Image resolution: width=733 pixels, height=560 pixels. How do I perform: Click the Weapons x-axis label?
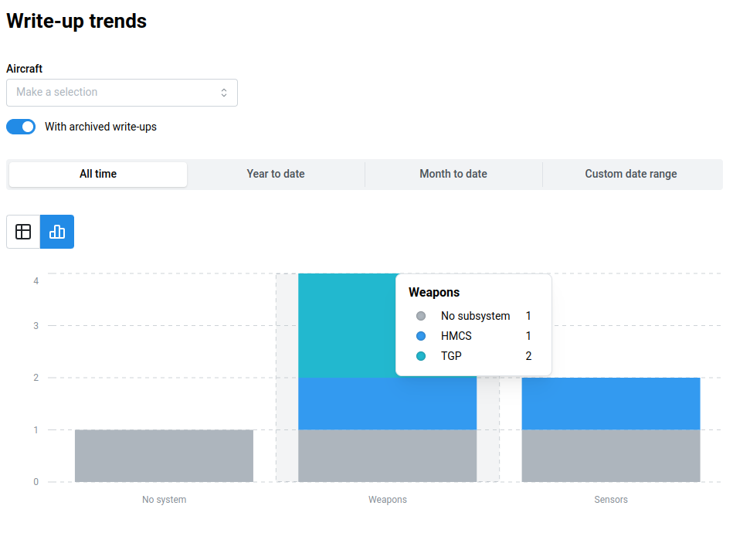tap(388, 500)
